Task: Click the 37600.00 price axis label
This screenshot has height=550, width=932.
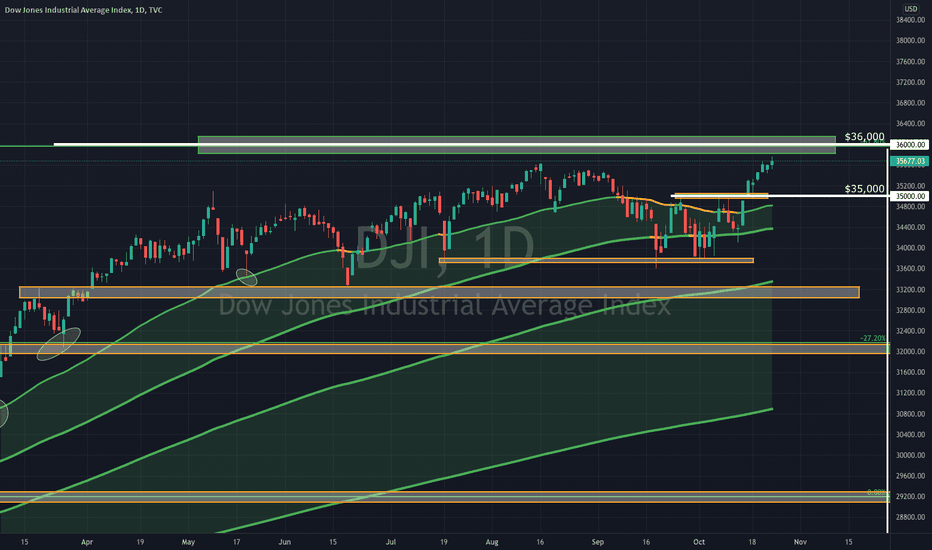Action: (910, 61)
